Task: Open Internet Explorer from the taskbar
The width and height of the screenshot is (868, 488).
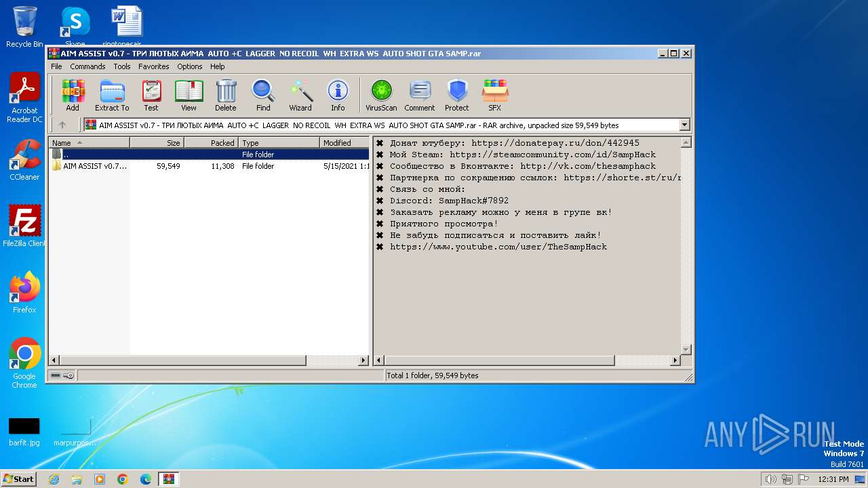Action: tap(54, 479)
